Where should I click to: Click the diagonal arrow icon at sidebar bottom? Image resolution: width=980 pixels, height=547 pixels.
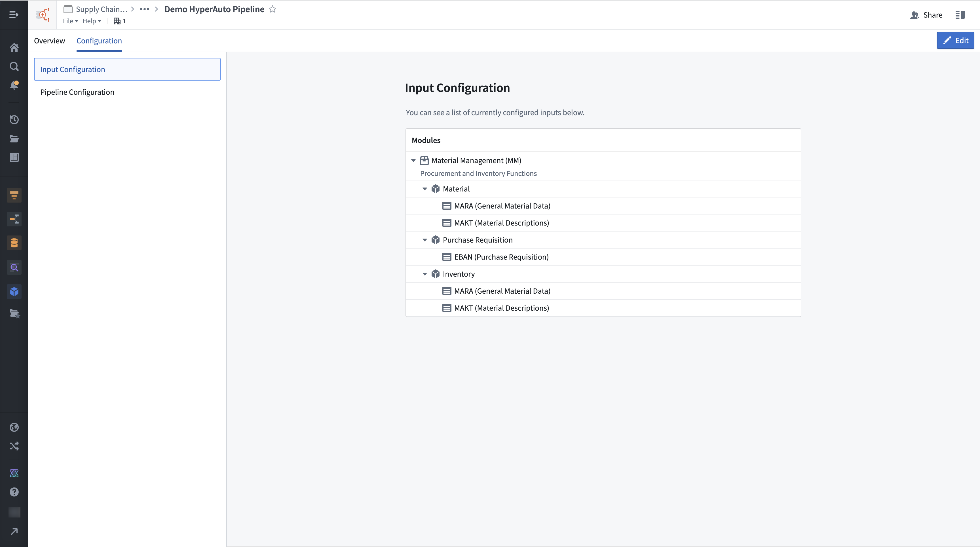14,531
